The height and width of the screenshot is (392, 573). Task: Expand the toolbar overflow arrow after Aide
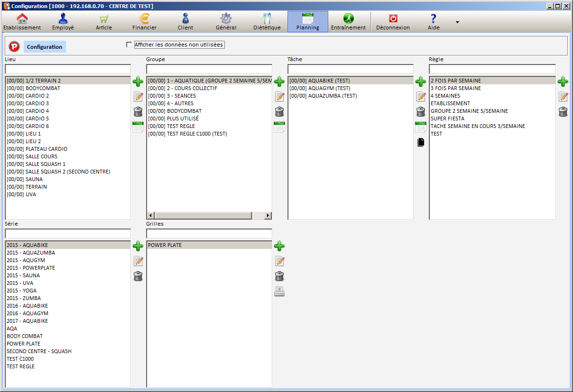pos(457,22)
